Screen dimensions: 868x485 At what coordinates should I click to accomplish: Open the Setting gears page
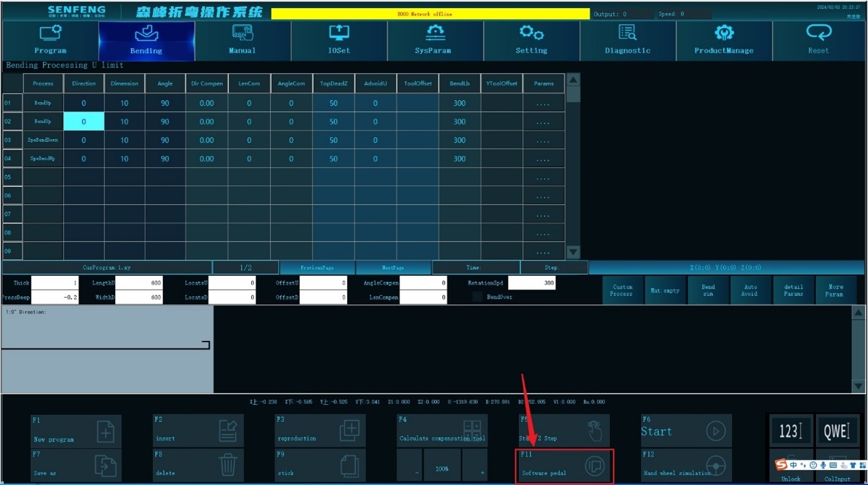(x=531, y=41)
